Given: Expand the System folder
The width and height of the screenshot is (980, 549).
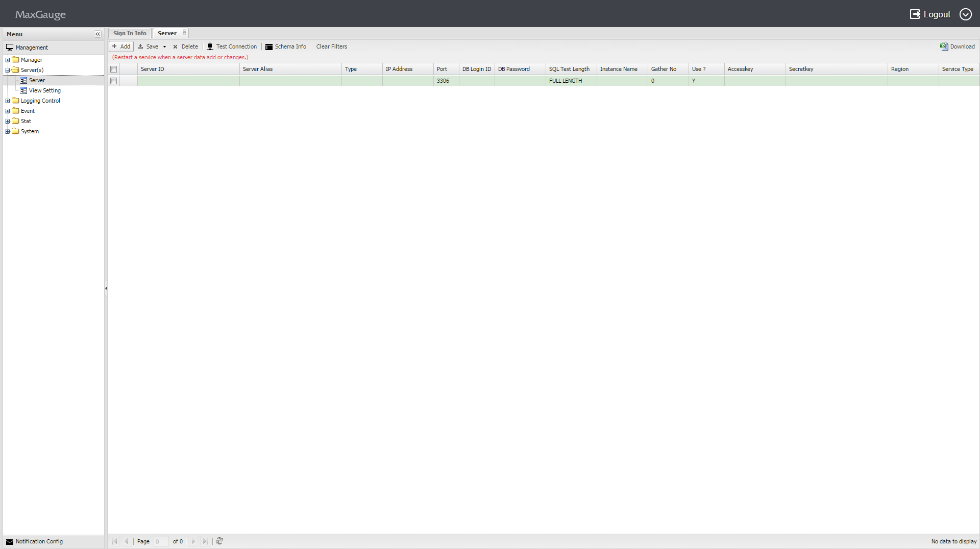Looking at the screenshot, I should (8, 131).
